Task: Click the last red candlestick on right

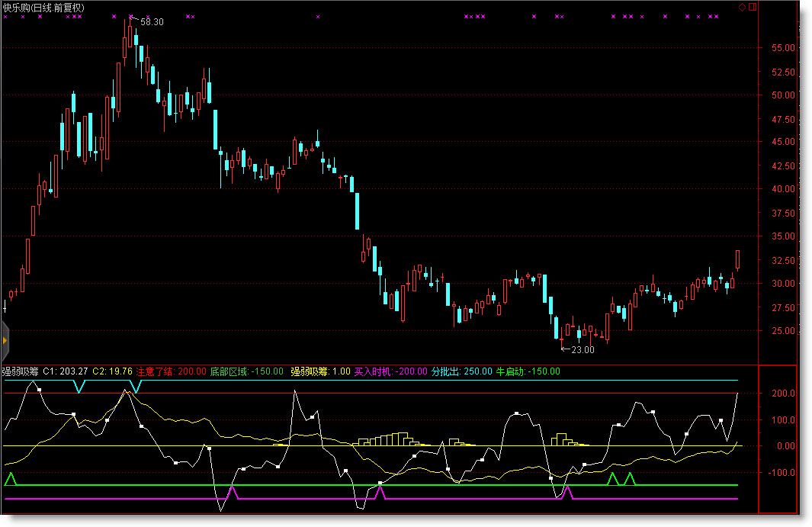Action: coord(737,259)
